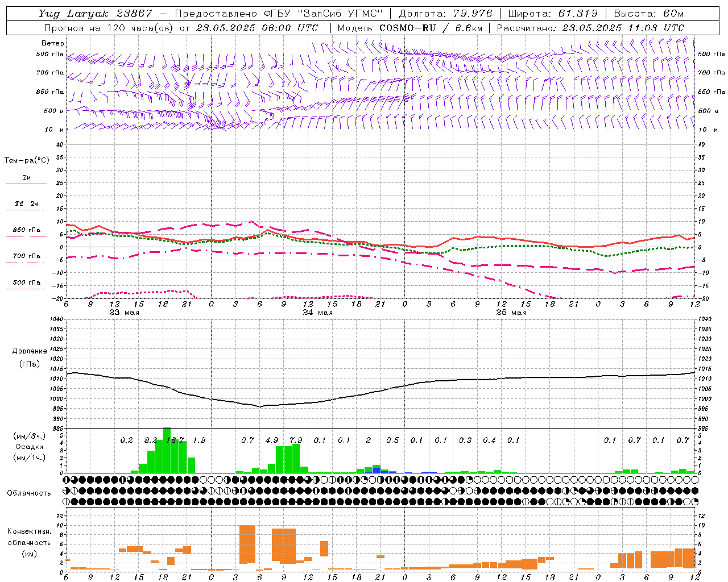The height and width of the screenshot is (582, 728).
Task: Click the Давление pressure panel label
Action: (30, 351)
